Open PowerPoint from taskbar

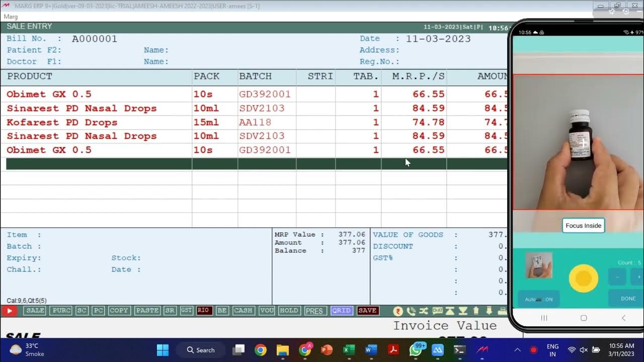point(327,350)
